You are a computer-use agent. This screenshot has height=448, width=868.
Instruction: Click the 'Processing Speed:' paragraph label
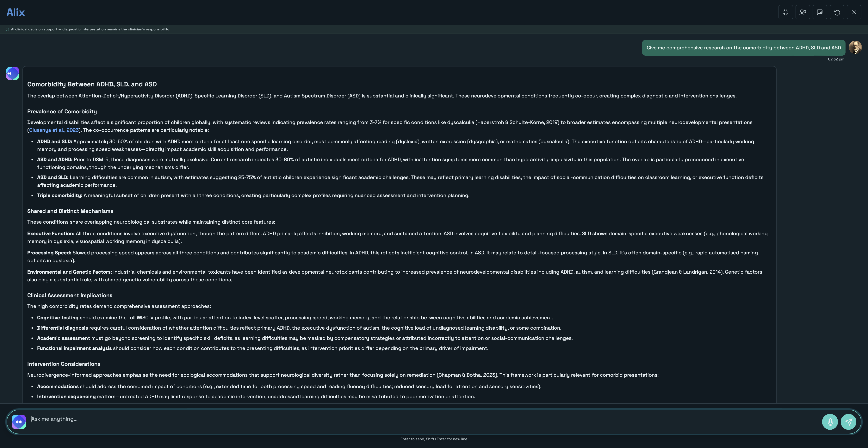coord(49,253)
